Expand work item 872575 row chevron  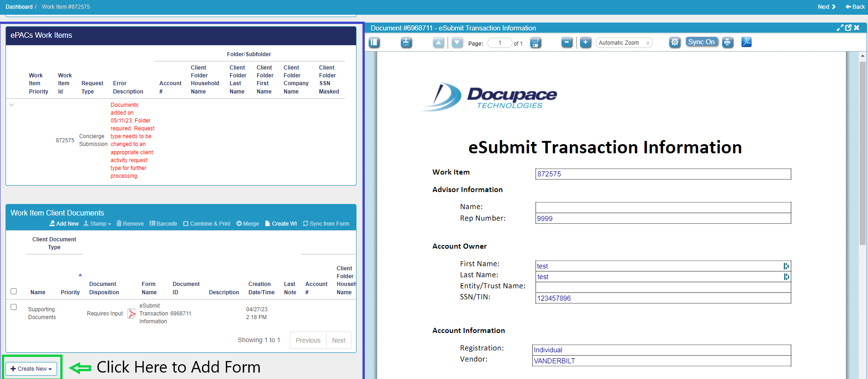11,105
